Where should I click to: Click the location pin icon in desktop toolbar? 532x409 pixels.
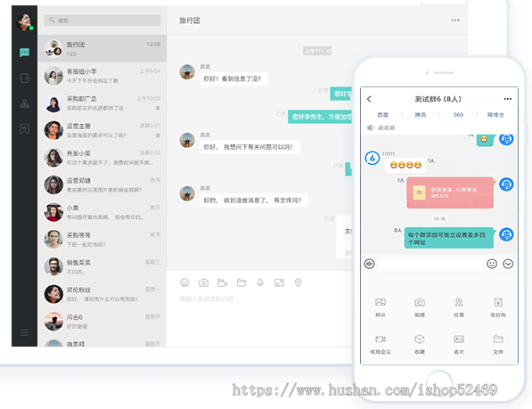pos(299,282)
